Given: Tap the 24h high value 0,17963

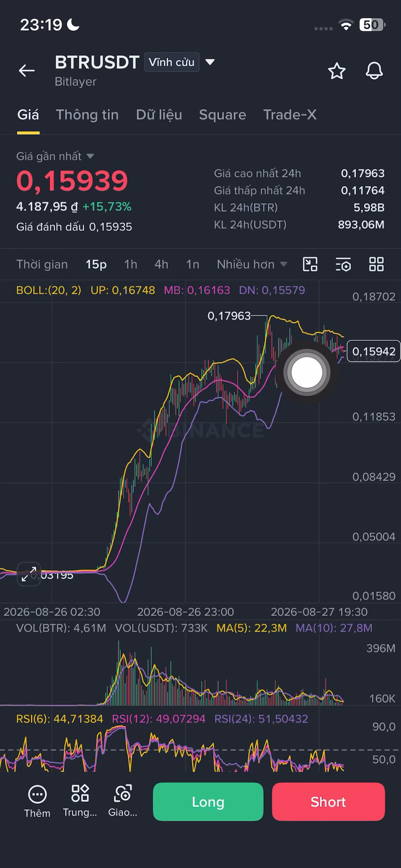Looking at the screenshot, I should (x=363, y=173).
